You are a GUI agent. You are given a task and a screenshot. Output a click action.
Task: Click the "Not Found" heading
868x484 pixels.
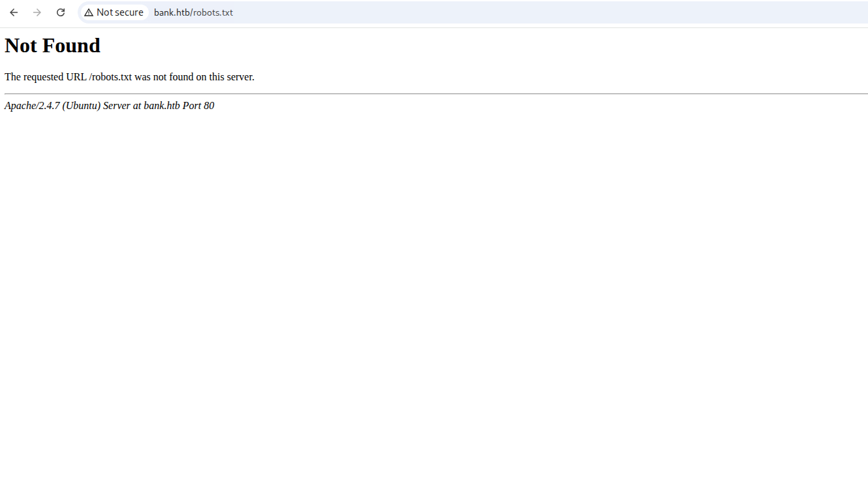[52, 46]
